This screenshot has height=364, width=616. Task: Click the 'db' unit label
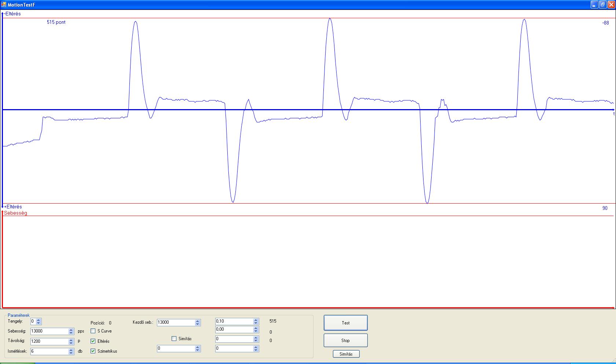[80, 351]
